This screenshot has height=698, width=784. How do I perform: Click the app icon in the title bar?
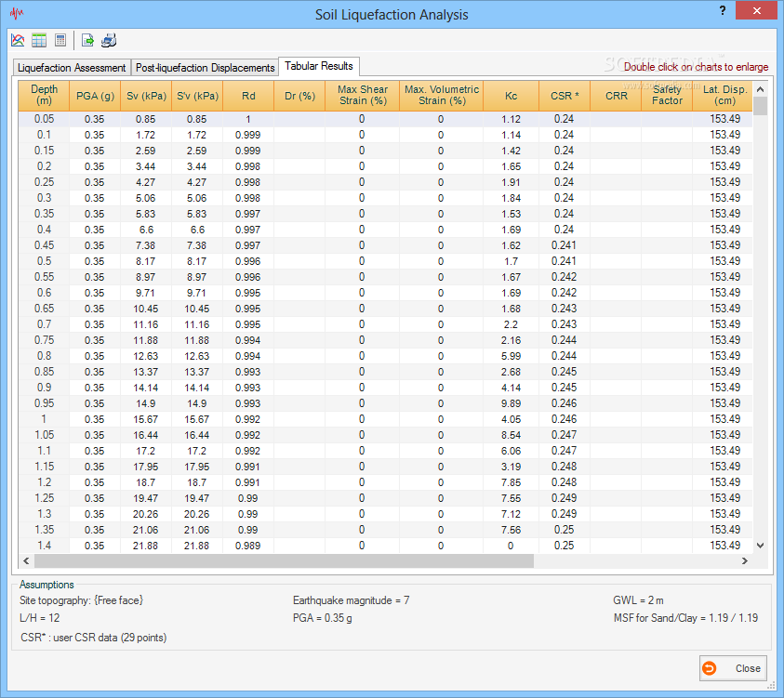point(17,14)
